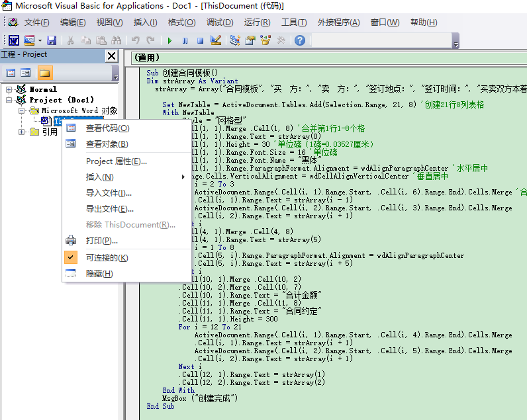Choose Project 属性(E)... from context menu
This screenshot has width=527, height=420.
pos(126,161)
